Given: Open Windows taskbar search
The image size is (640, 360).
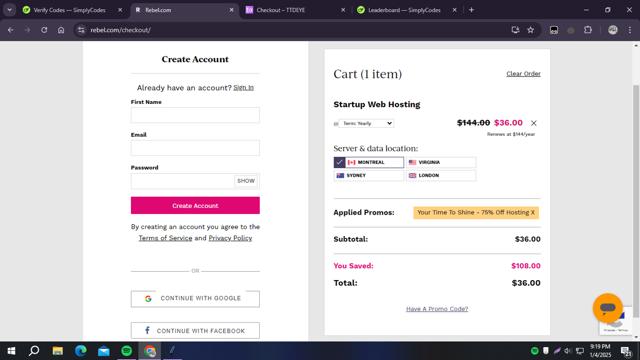Looking at the screenshot, I should (34, 351).
